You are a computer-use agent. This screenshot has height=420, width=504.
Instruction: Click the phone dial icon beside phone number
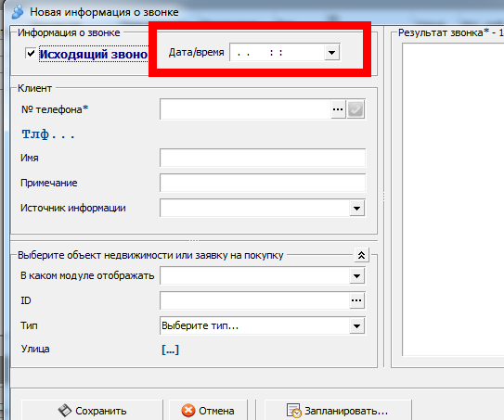pyautogui.click(x=355, y=109)
